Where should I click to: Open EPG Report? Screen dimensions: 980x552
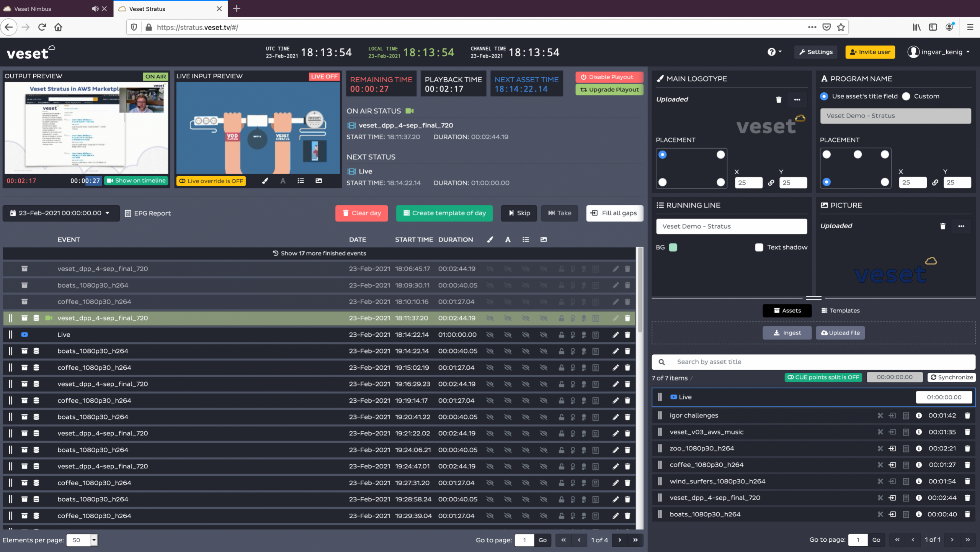coord(148,213)
